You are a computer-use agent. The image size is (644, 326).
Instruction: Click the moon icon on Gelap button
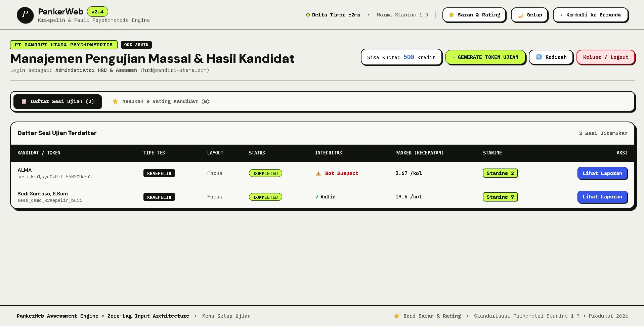click(521, 15)
